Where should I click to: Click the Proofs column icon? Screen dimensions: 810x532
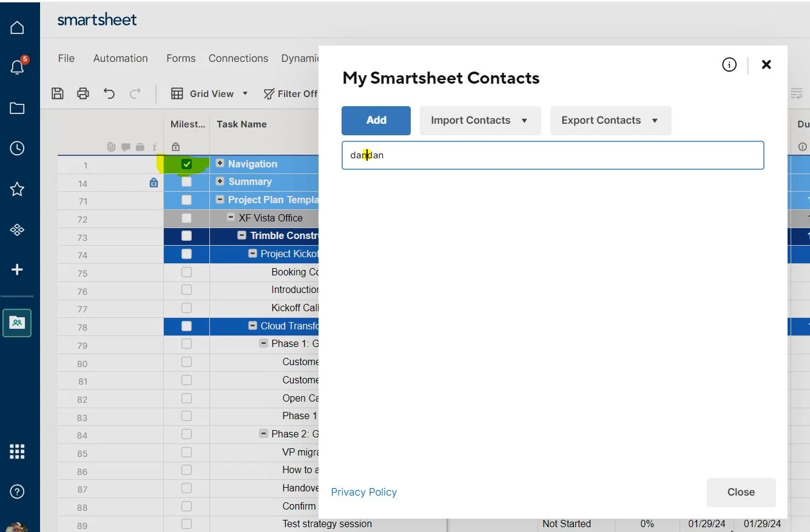pos(140,147)
